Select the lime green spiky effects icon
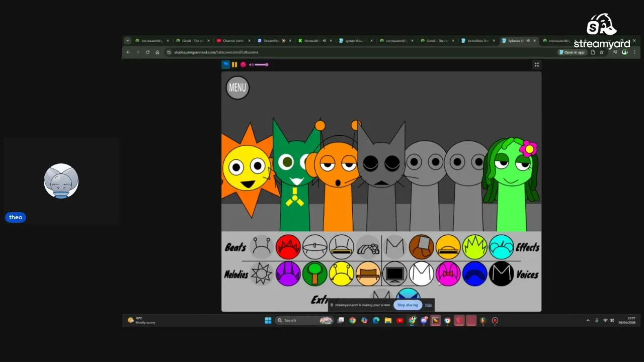The width and height of the screenshot is (644, 362). [x=475, y=247]
